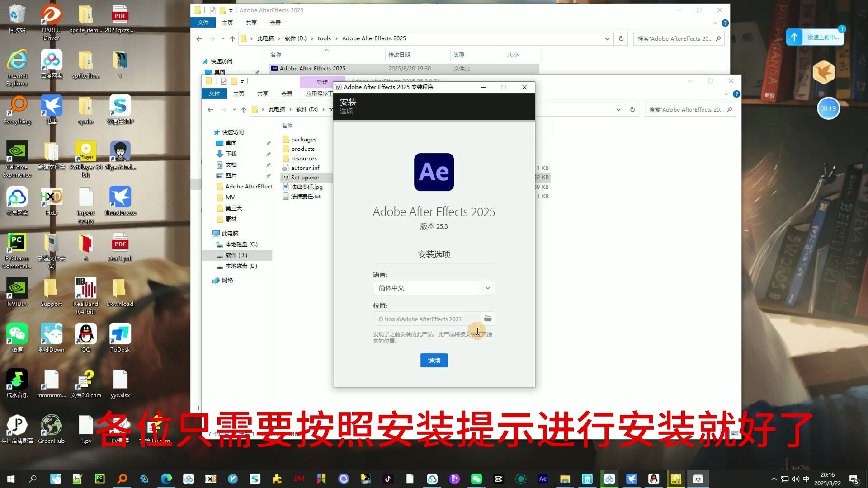Open WeChat from the desktop

(17, 334)
